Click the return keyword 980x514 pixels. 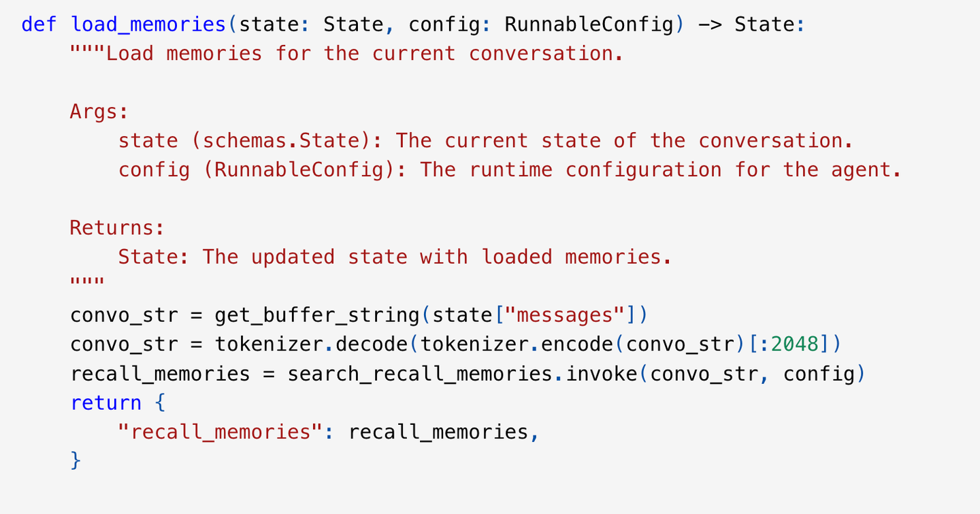105,402
